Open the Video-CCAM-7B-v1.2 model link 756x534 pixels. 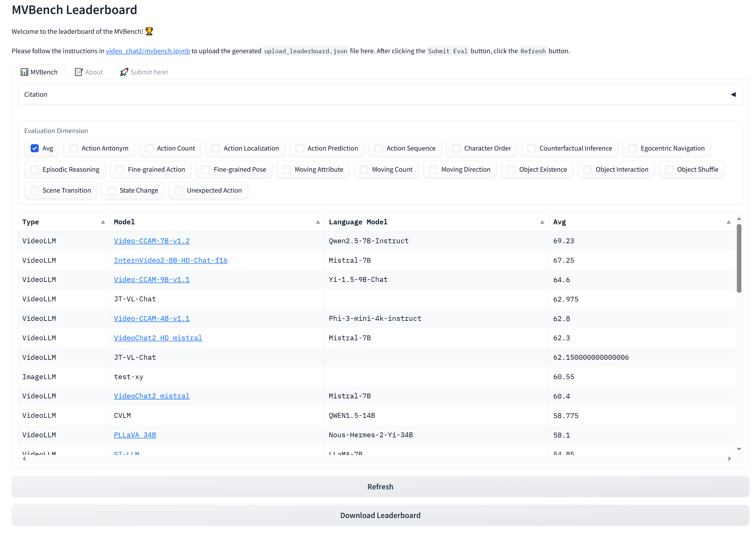coord(151,241)
